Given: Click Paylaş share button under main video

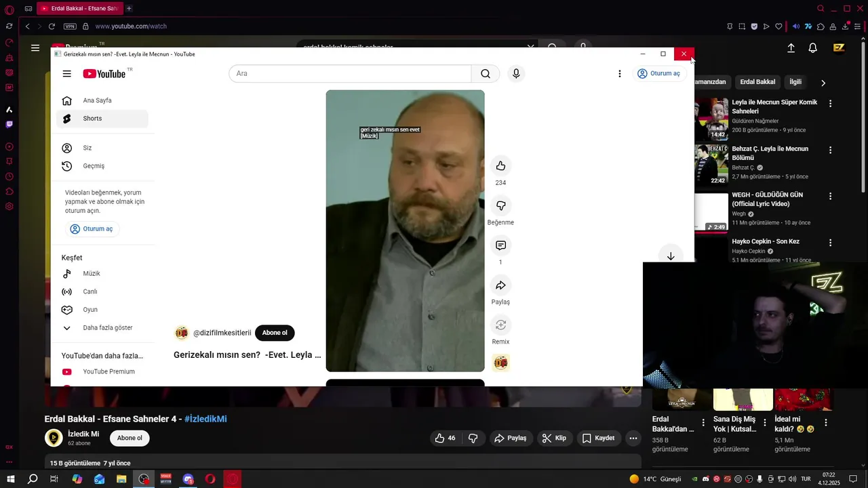Looking at the screenshot, I should (510, 438).
